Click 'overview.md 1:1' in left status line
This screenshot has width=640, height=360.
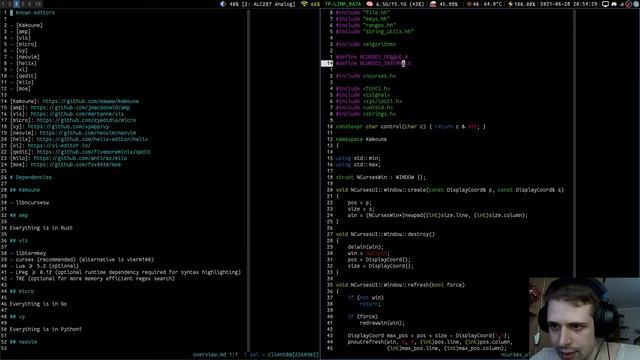coord(215,355)
